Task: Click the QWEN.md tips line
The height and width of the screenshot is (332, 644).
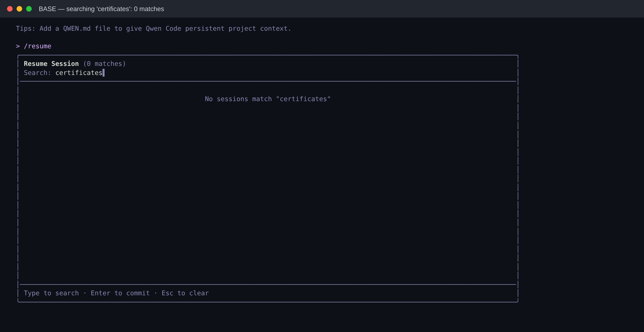Action: coord(153,28)
